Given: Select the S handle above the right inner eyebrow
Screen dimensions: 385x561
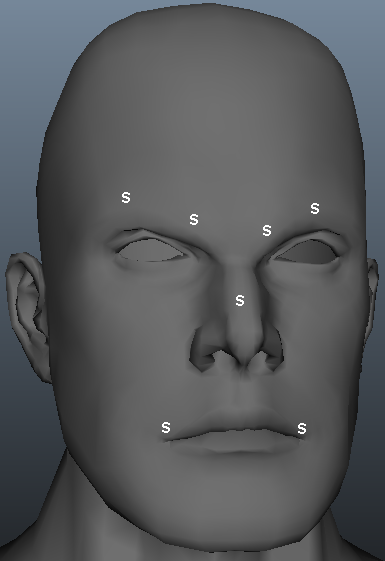Looking at the screenshot, I should point(267,230).
